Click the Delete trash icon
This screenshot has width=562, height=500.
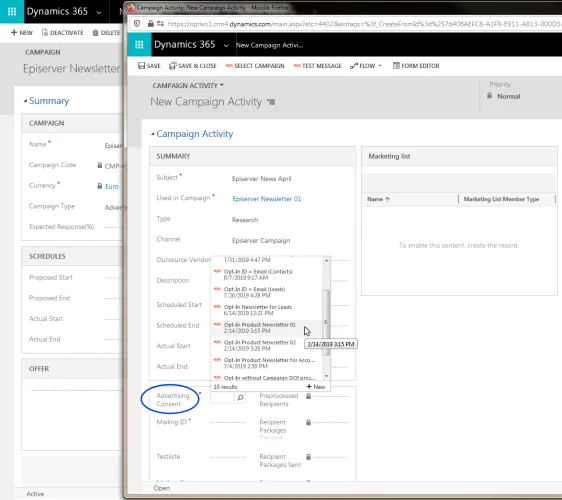(x=95, y=33)
